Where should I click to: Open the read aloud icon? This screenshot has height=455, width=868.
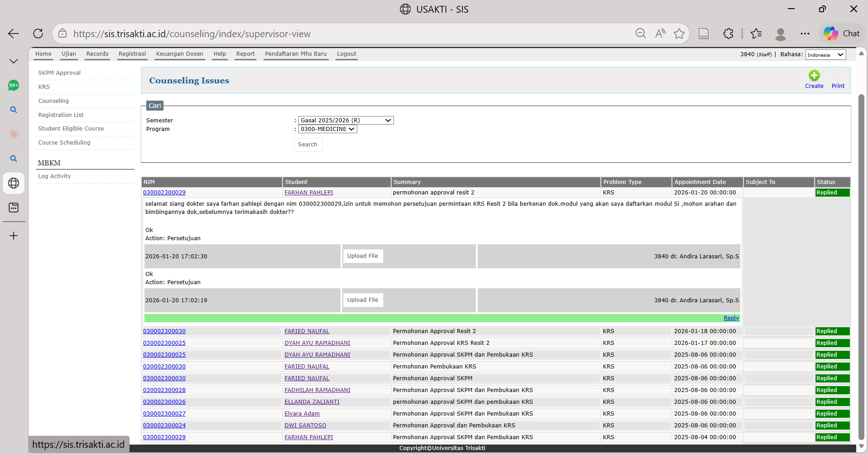[660, 34]
